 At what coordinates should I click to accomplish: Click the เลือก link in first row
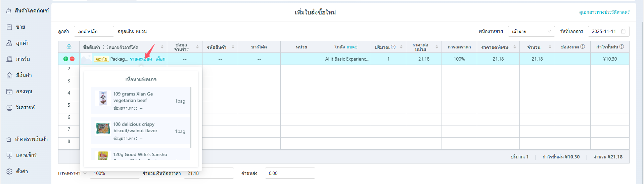point(160,59)
